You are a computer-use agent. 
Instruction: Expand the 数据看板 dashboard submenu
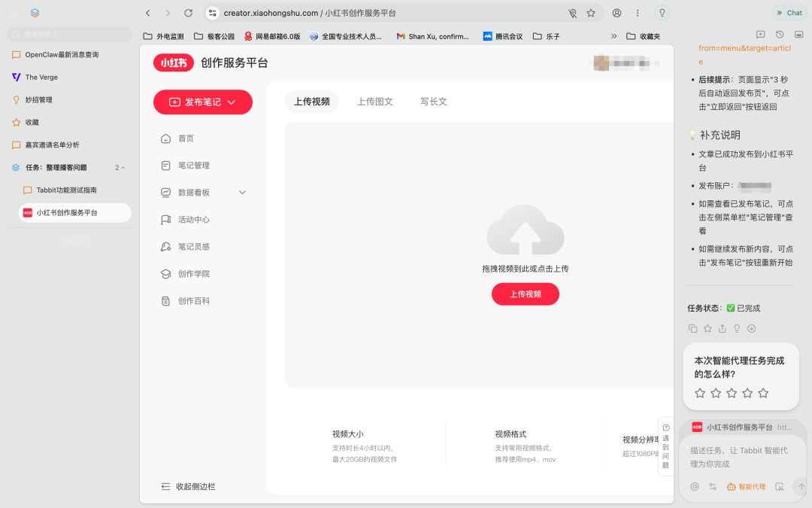click(242, 192)
